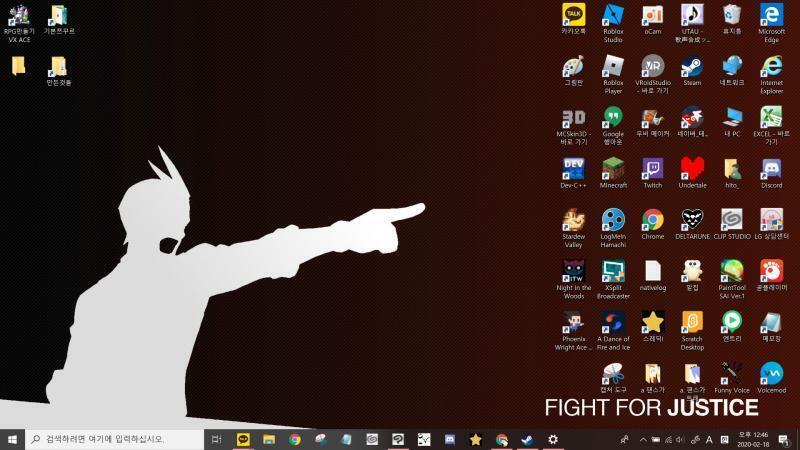The height and width of the screenshot is (450, 800).
Task: Select the Network (네트워크) desktop icon
Action: (732, 70)
